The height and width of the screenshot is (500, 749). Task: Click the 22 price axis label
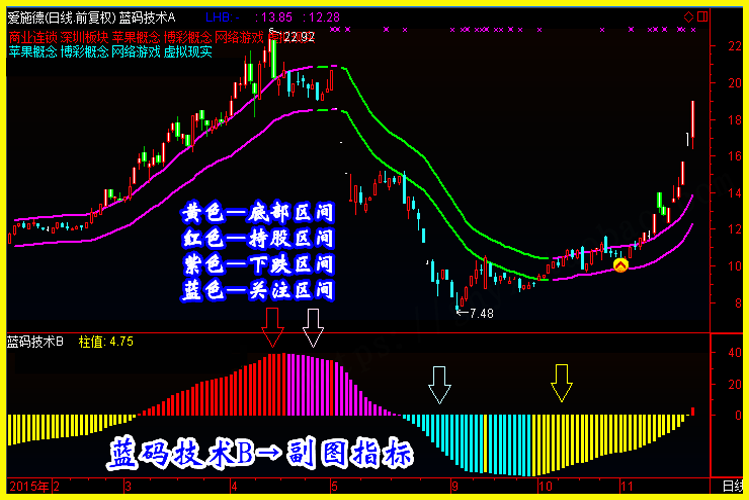[735, 46]
